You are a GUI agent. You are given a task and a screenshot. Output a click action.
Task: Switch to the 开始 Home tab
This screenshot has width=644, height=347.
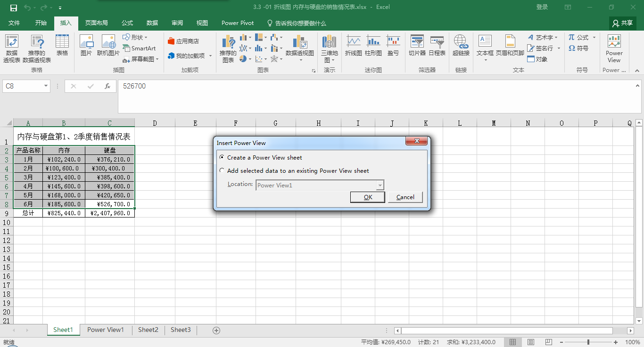[41, 23]
